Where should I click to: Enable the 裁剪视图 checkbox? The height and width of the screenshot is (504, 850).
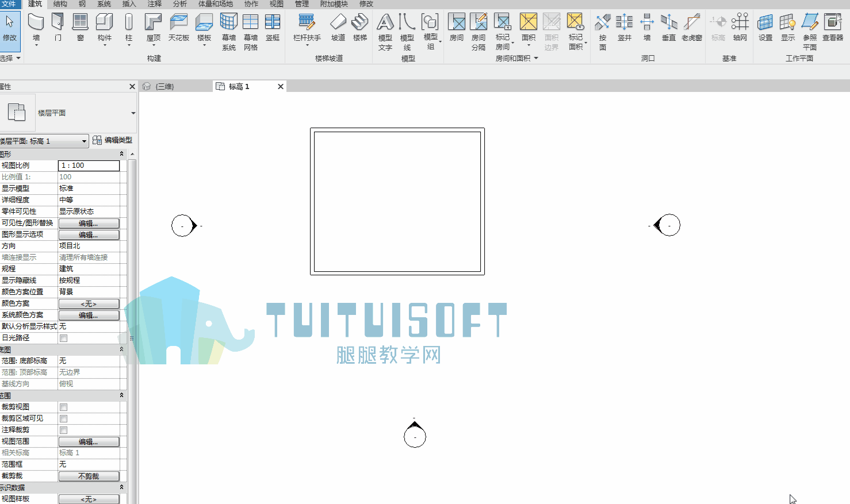[x=64, y=407]
